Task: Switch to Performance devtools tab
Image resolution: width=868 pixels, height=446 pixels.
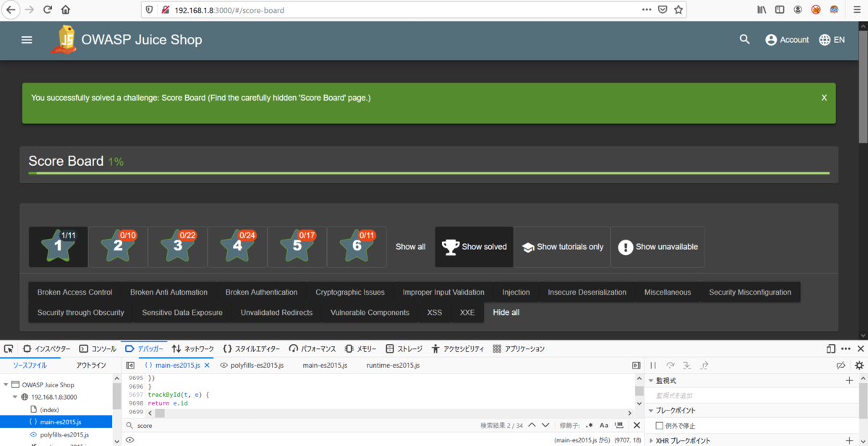Action: (314, 348)
